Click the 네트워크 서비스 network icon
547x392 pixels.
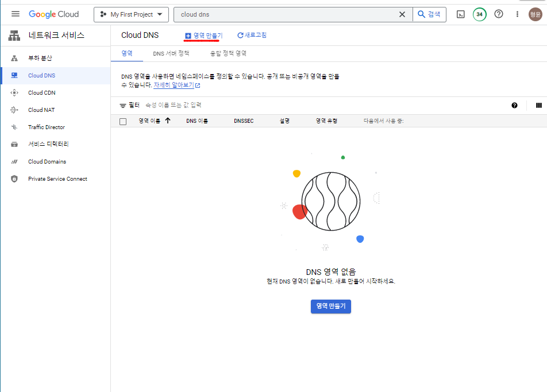(14, 35)
